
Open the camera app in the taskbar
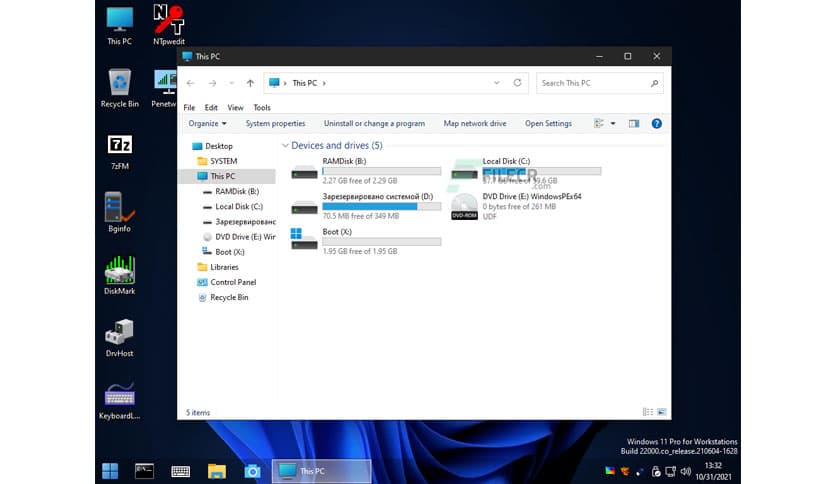click(x=252, y=471)
